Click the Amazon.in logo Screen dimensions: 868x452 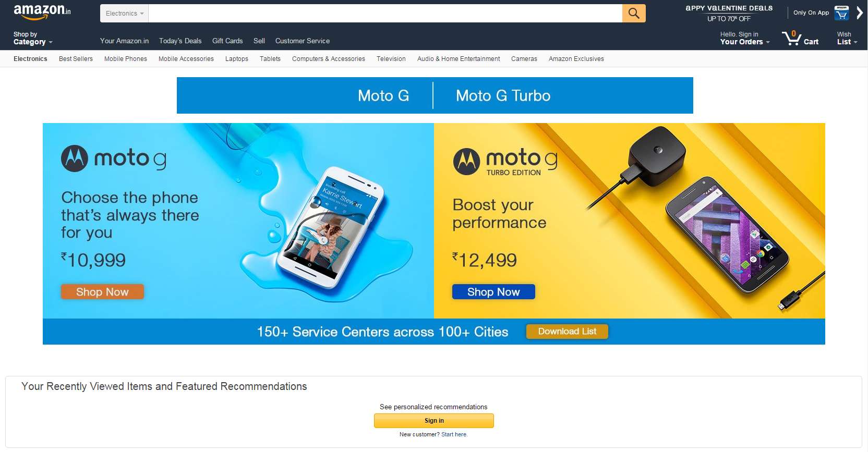point(42,11)
